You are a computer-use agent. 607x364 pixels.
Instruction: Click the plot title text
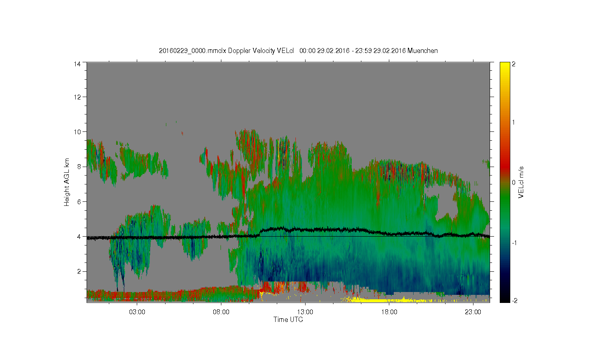point(298,51)
